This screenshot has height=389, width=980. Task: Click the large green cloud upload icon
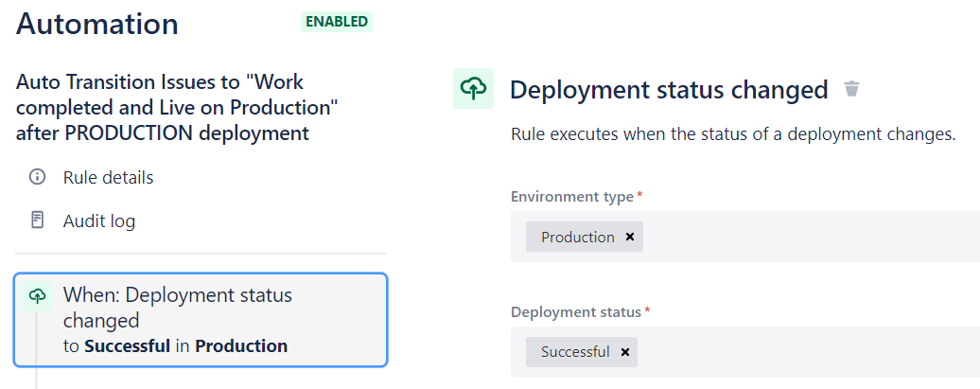[x=473, y=89]
